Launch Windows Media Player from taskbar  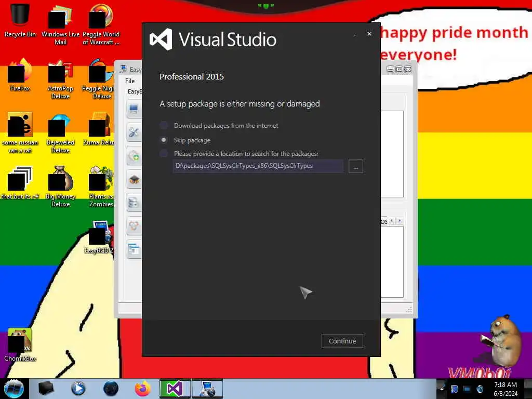point(78,389)
